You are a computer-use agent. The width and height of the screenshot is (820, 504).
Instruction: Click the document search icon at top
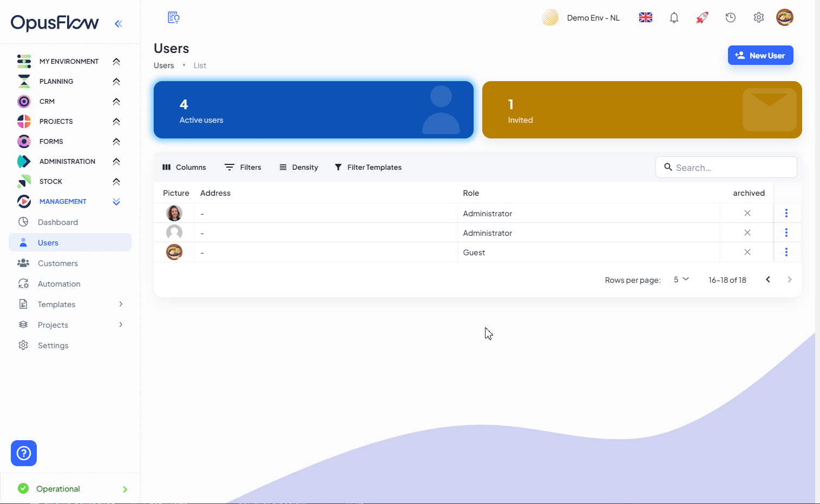click(173, 18)
